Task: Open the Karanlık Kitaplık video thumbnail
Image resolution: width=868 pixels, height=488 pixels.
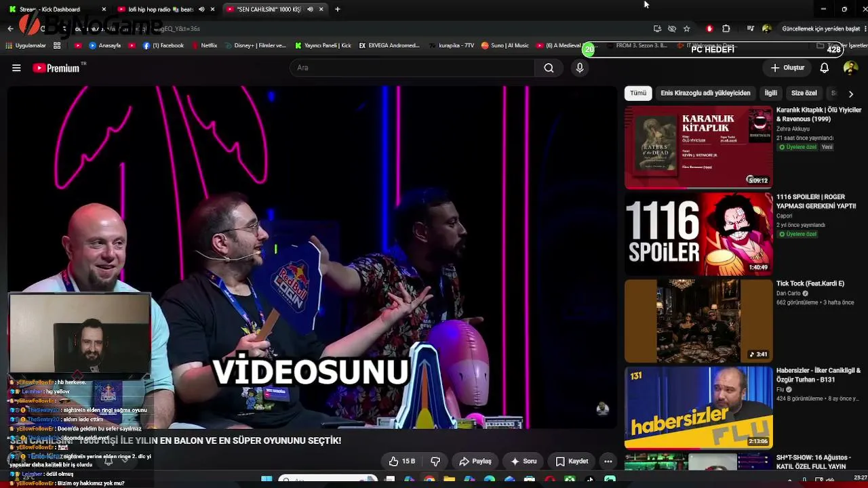Action: coord(698,147)
